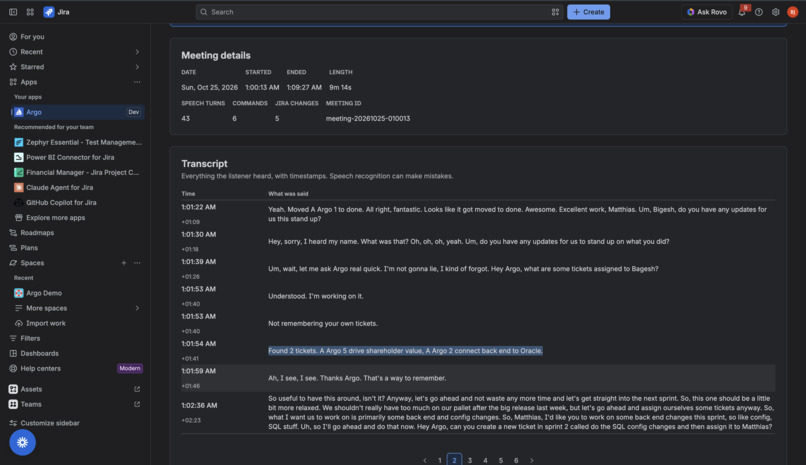Expand the Recent menu chevron
806x465 pixels.
pyautogui.click(x=137, y=52)
